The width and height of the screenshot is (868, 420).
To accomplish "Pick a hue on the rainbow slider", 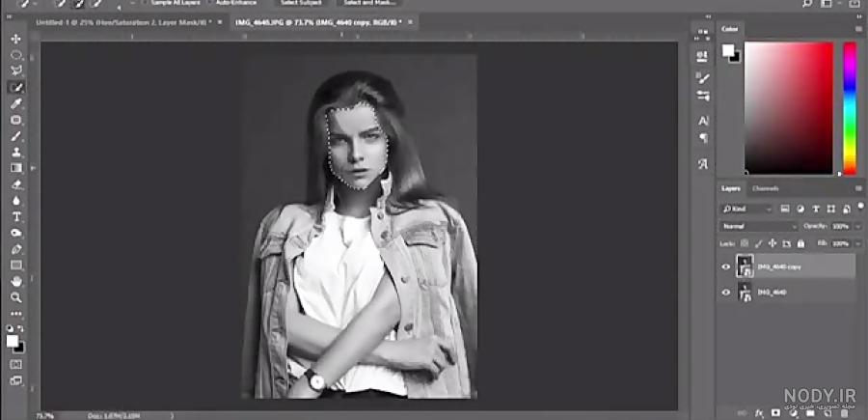I will 850,108.
